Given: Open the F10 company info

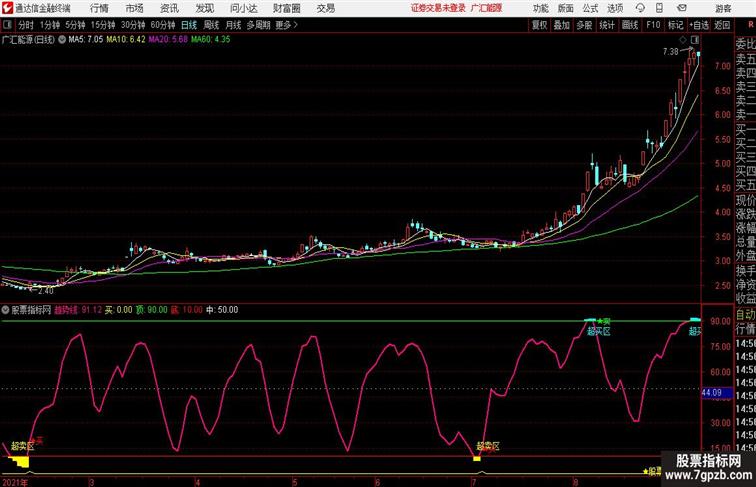Looking at the screenshot, I should [x=653, y=25].
